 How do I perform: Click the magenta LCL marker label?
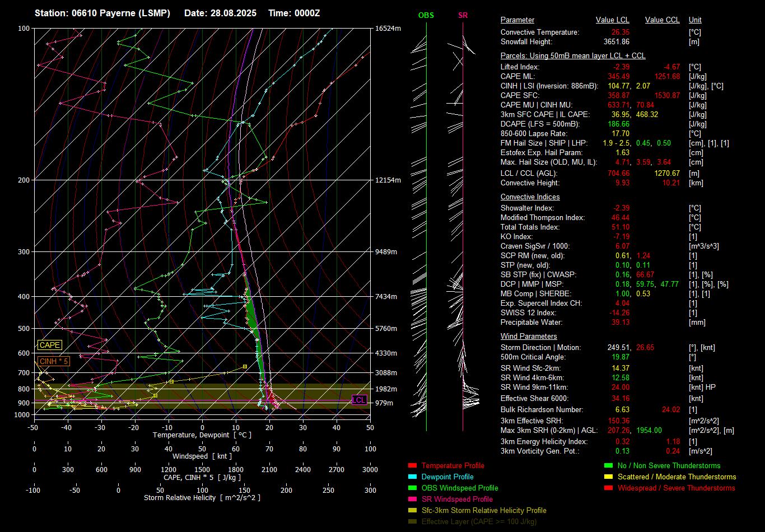pos(359,400)
